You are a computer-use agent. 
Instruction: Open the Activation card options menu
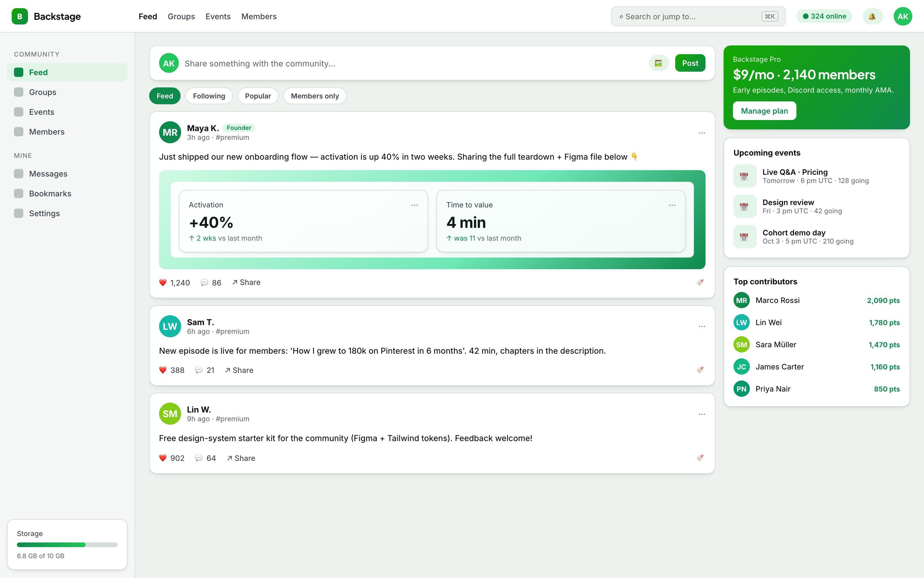tap(415, 205)
